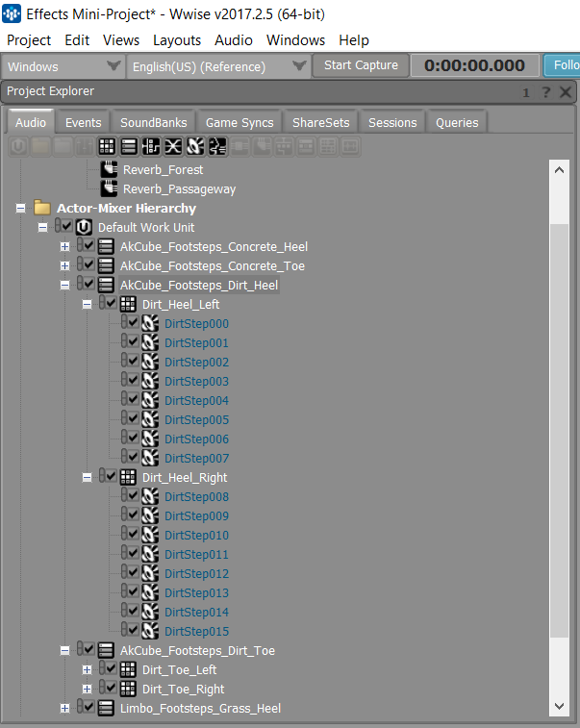Screen dimensions: 580x728
Task: Close the Project Explorer panel
Action: (x=566, y=92)
